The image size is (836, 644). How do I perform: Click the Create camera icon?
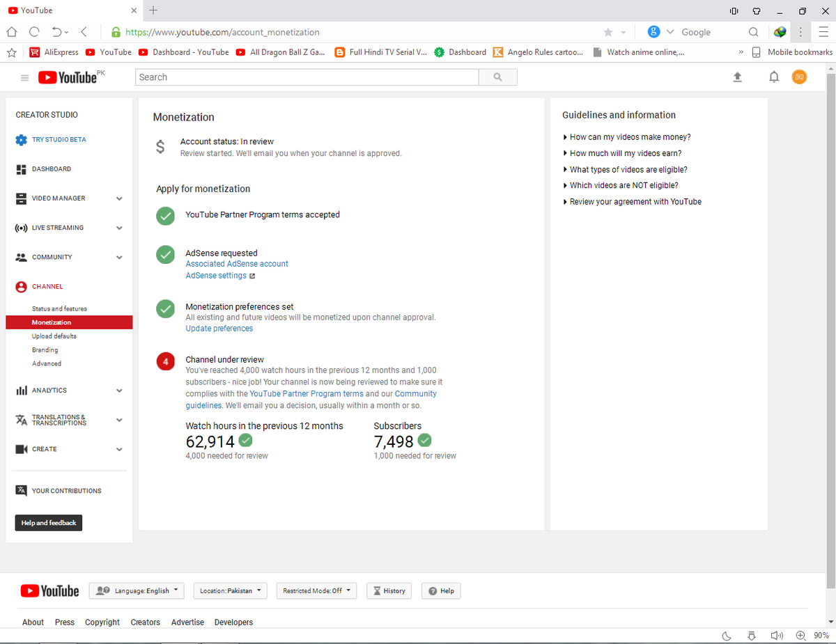click(x=21, y=449)
